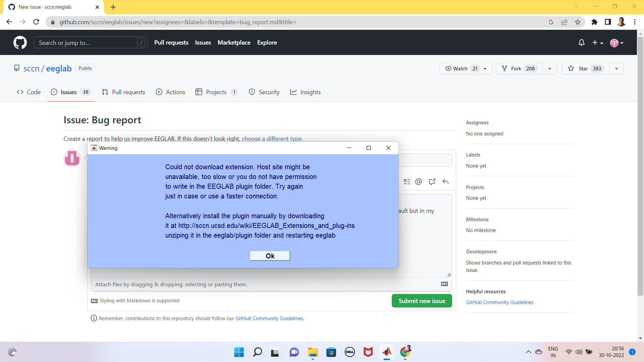
Task: Open saved replies via the reply icon
Action: click(445, 182)
